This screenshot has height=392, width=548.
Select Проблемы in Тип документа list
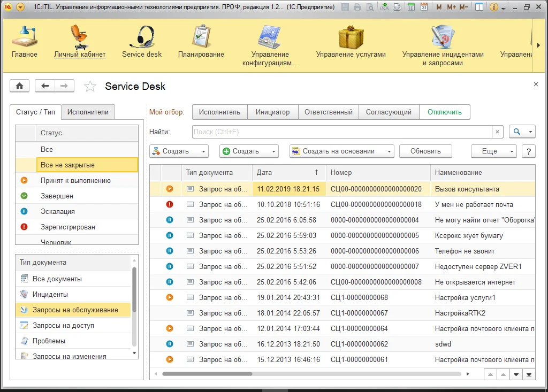coord(73,341)
